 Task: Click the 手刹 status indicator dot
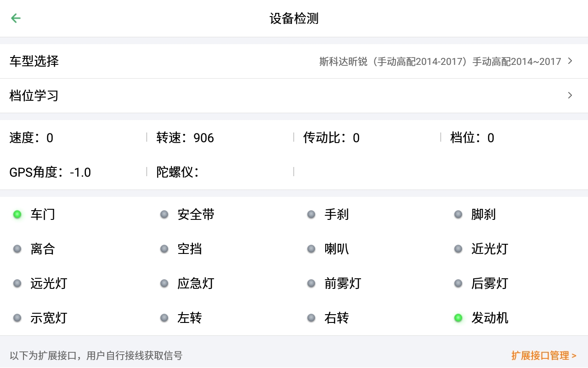311,214
